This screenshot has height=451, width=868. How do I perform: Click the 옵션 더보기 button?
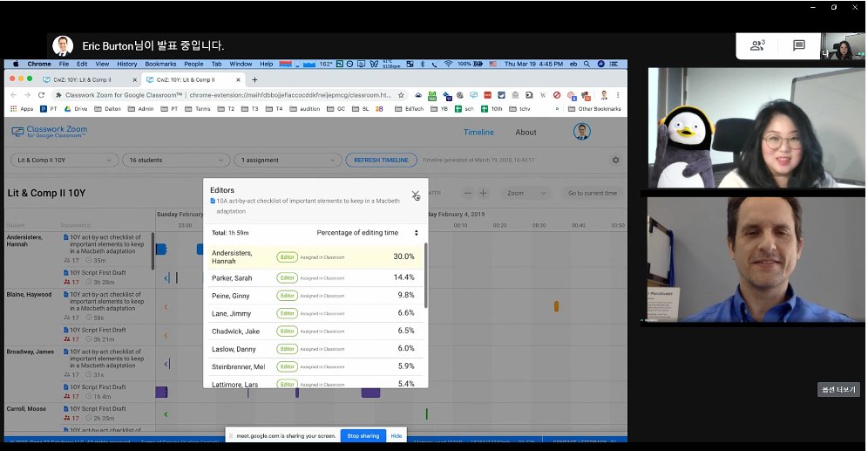point(838,389)
